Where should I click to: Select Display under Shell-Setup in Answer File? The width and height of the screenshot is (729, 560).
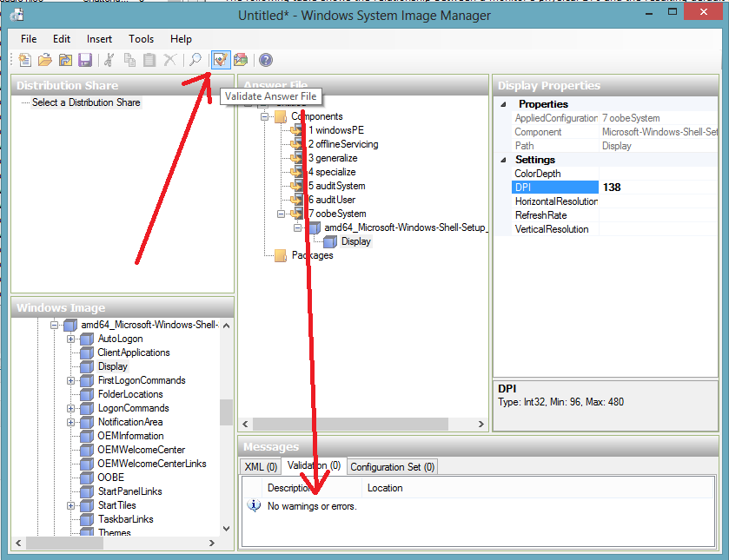pyautogui.click(x=356, y=241)
